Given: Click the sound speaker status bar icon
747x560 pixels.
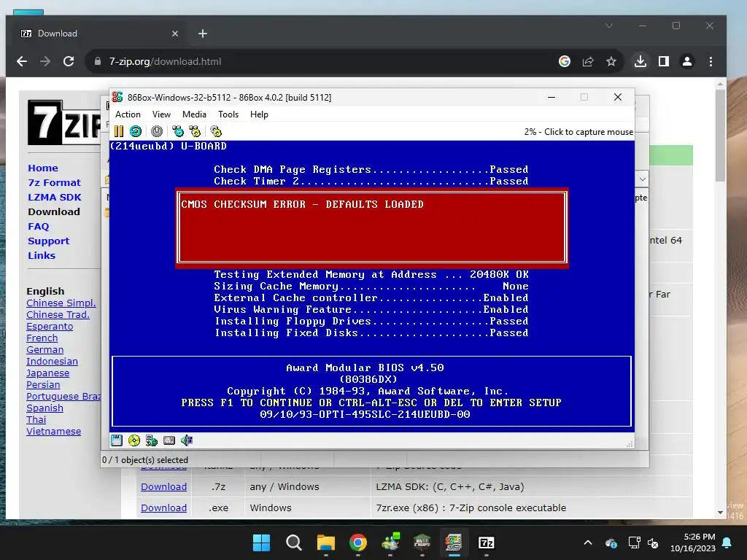Looking at the screenshot, I should click(x=187, y=440).
